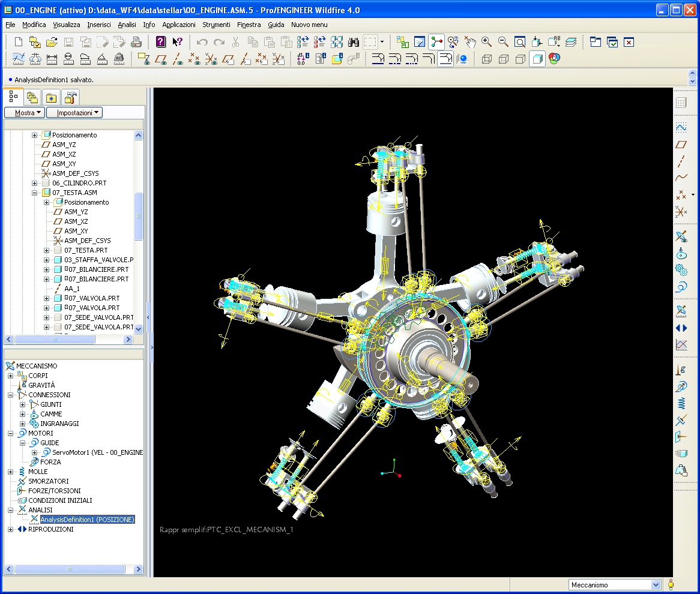Viewport: 700px width, 594px height.
Task: Open the Modifica menu
Action: point(34,25)
